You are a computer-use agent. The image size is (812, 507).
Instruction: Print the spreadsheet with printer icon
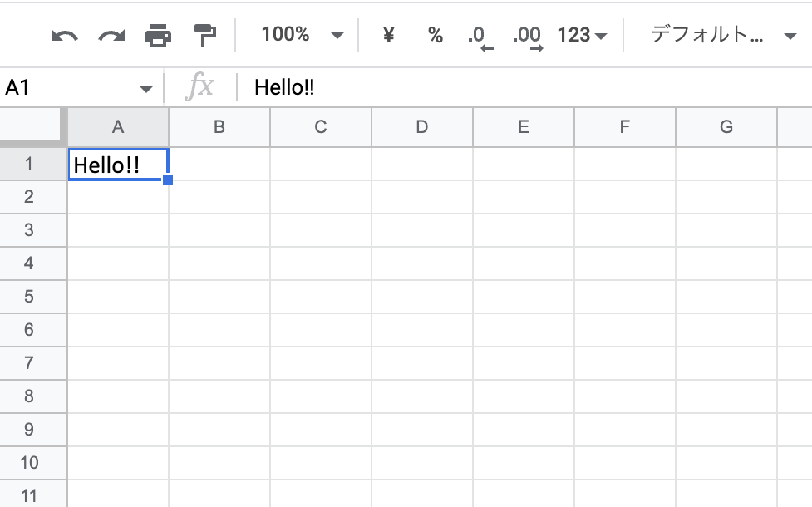point(157,36)
